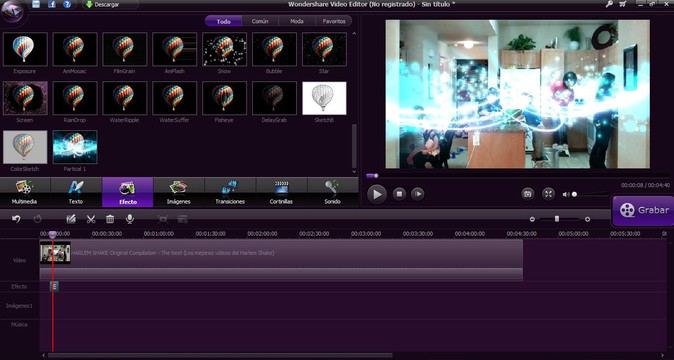Select the Star effect thumbnail

coord(324,49)
